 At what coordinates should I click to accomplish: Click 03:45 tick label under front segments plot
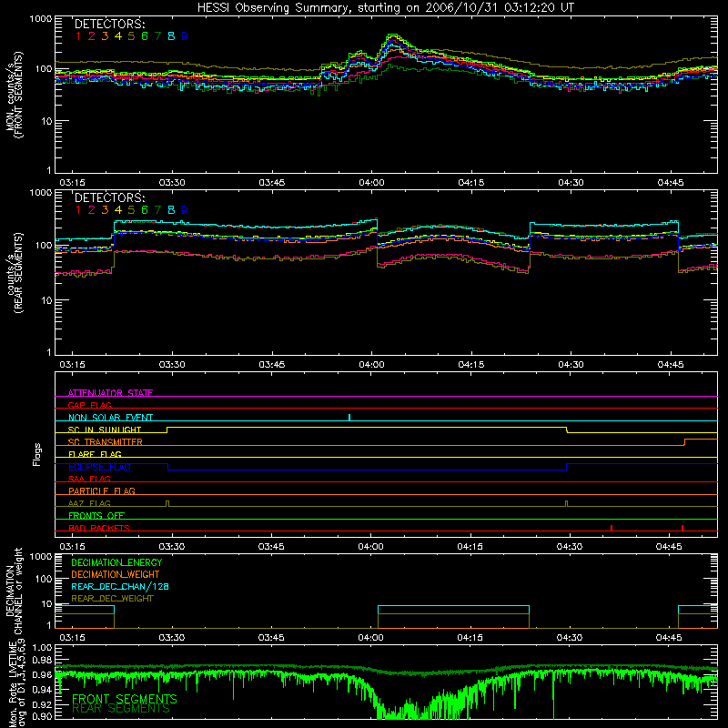pyautogui.click(x=271, y=183)
